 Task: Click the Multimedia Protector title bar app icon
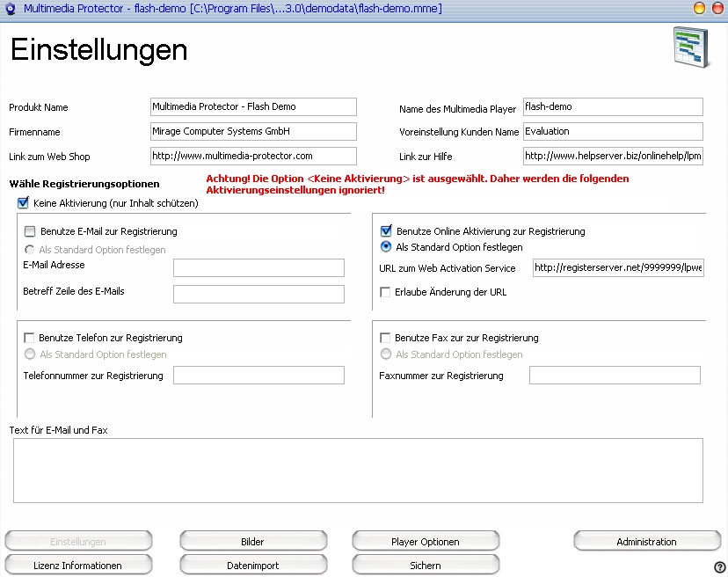(11, 9)
